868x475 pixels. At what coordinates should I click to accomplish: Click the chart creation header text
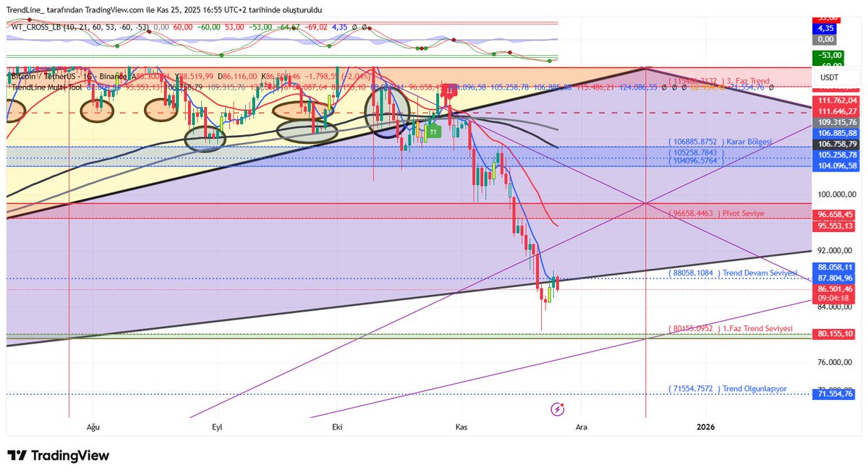(x=164, y=9)
